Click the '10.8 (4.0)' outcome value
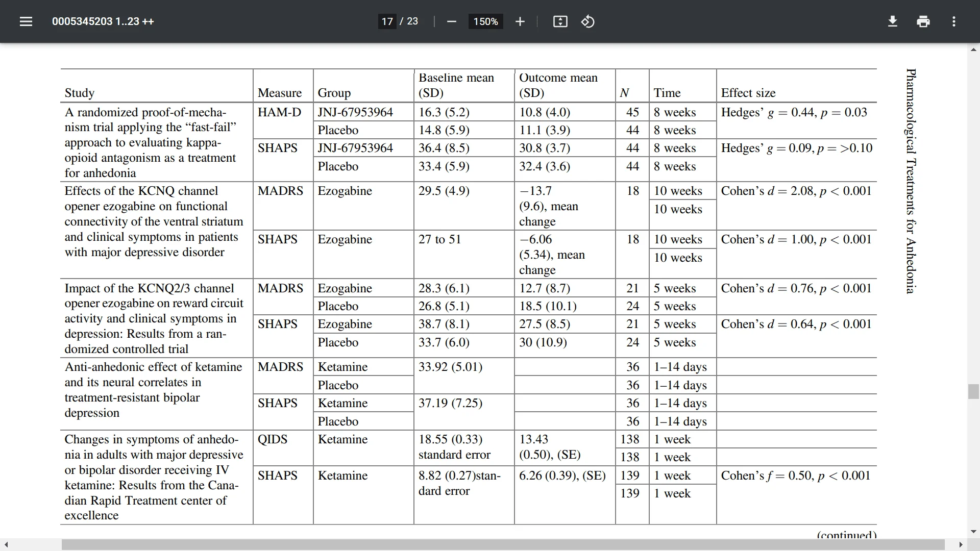The width and height of the screenshot is (980, 551). click(x=545, y=112)
